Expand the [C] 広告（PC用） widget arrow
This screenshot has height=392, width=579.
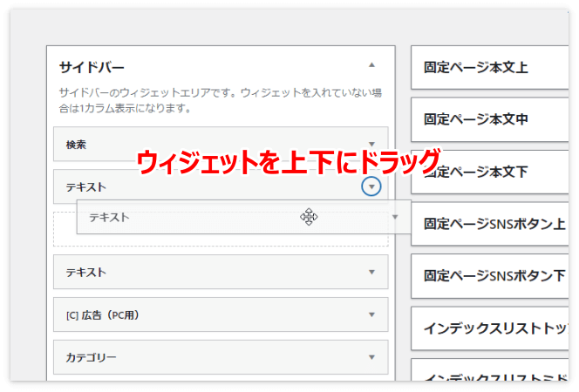click(x=371, y=314)
